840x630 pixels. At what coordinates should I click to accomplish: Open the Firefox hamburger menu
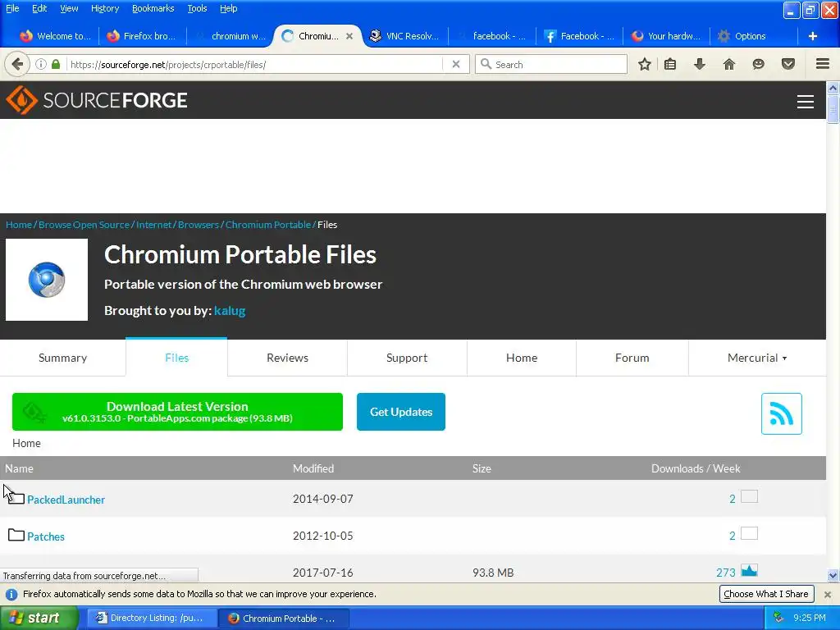coord(823,64)
